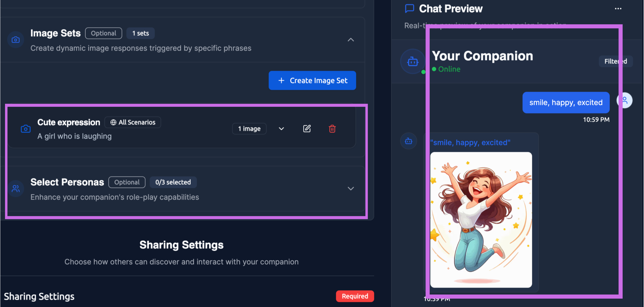Screen dimensions: 644x307
Task: Click the camera icon next to Cute expression
Action: coord(26,129)
